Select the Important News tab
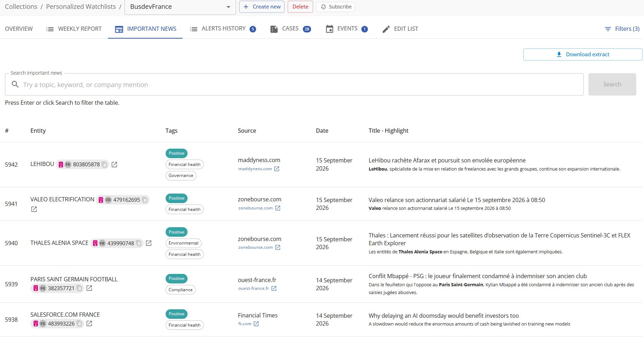 [x=145, y=29]
